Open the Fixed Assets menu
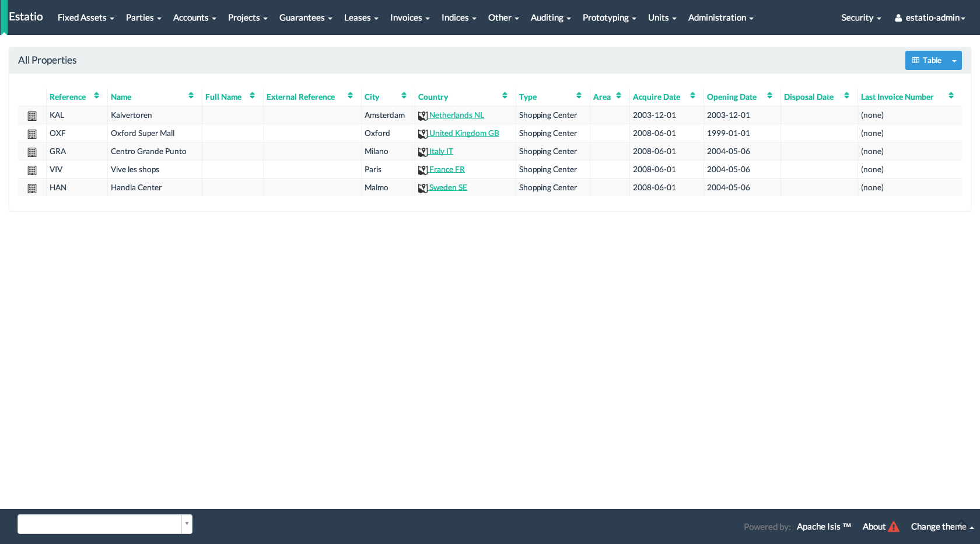 [x=86, y=18]
